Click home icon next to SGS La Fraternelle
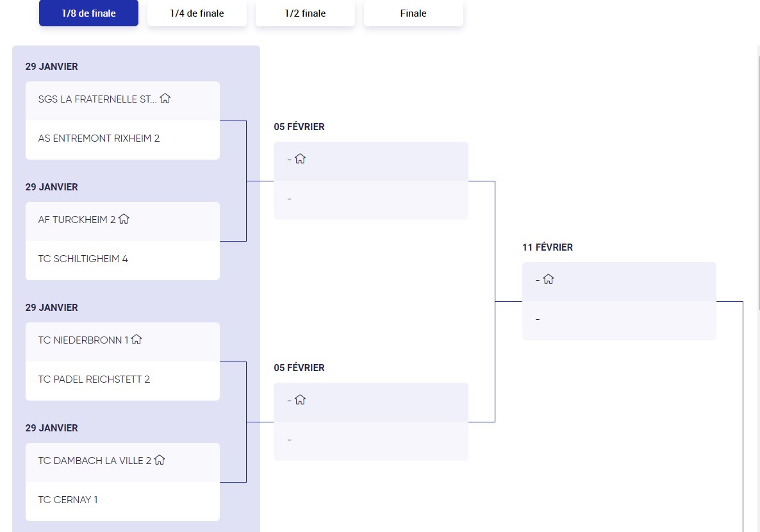Screen dimensions: 760x532 [x=165, y=99]
